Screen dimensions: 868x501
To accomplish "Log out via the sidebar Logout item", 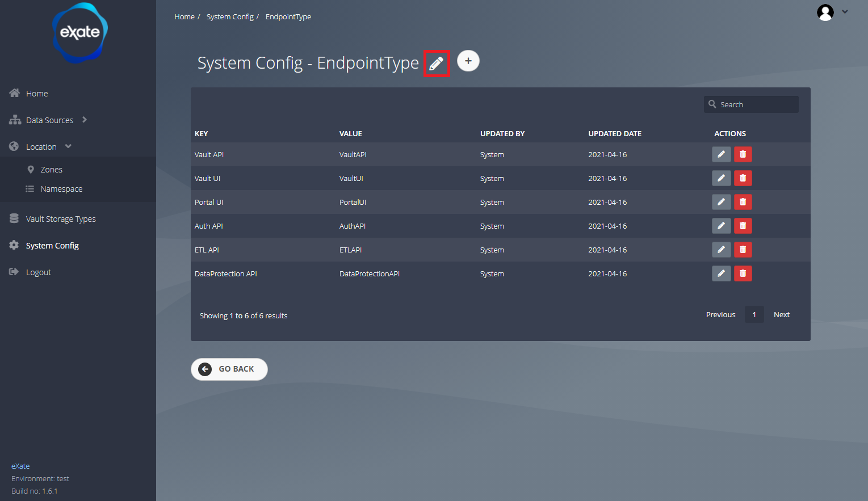I will tap(39, 272).
